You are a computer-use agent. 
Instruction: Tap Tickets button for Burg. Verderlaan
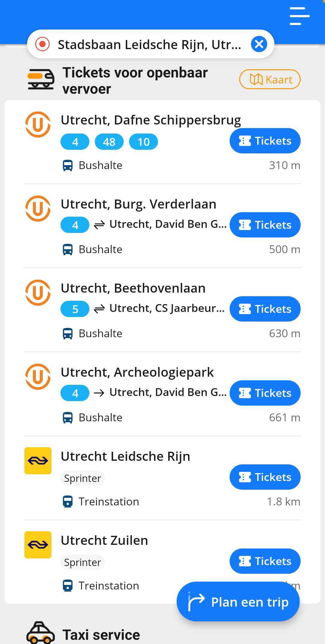pos(265,225)
